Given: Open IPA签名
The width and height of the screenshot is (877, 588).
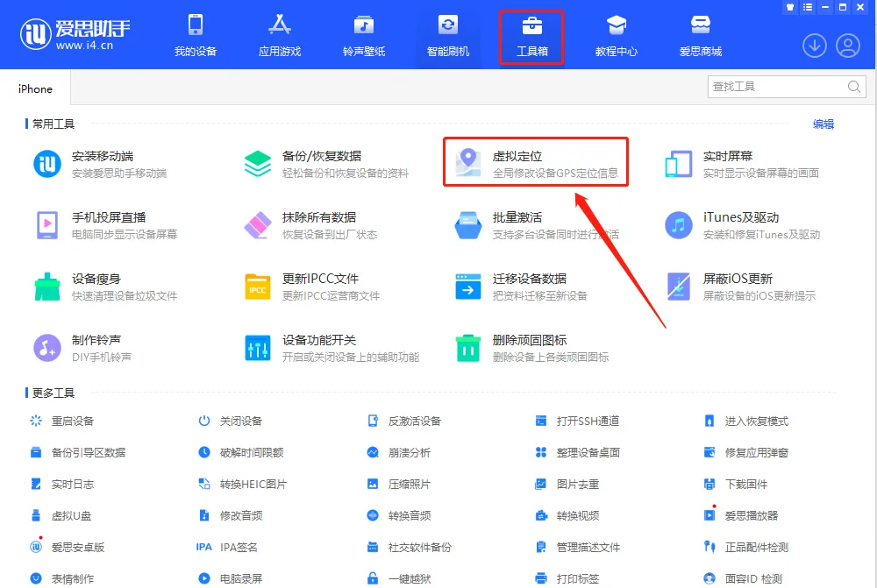Looking at the screenshot, I should [x=226, y=547].
